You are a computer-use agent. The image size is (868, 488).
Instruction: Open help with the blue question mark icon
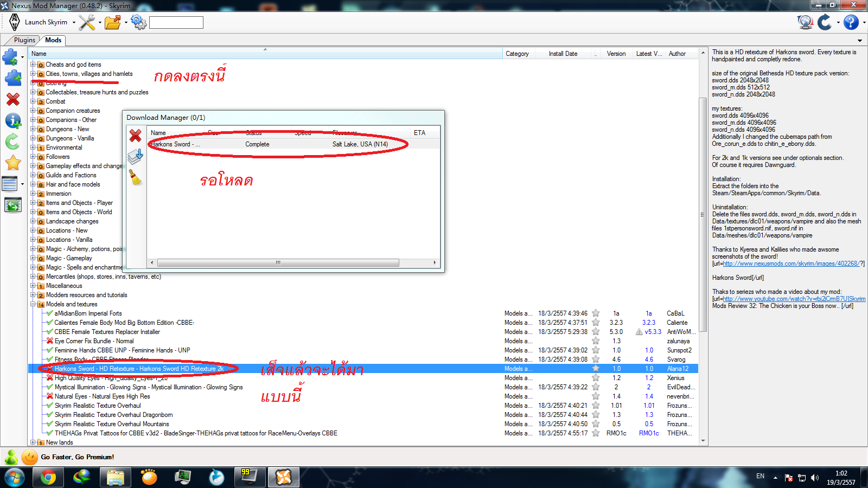point(851,22)
